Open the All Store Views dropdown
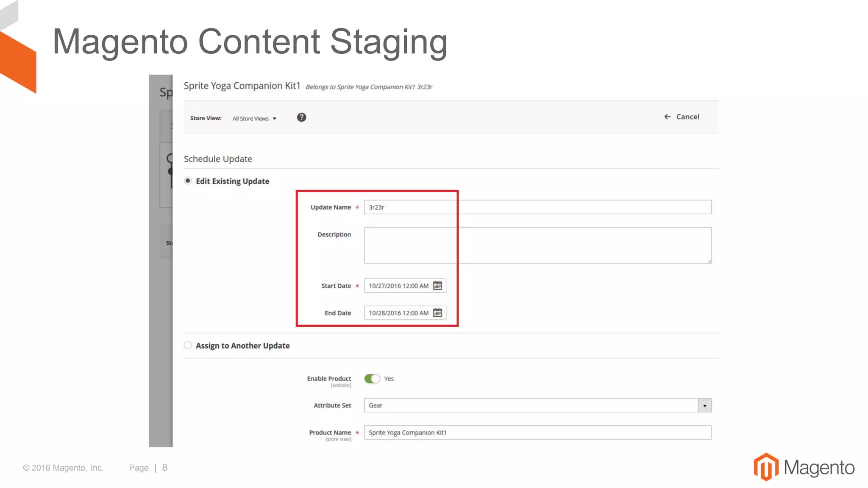The height and width of the screenshot is (488, 868). (254, 119)
